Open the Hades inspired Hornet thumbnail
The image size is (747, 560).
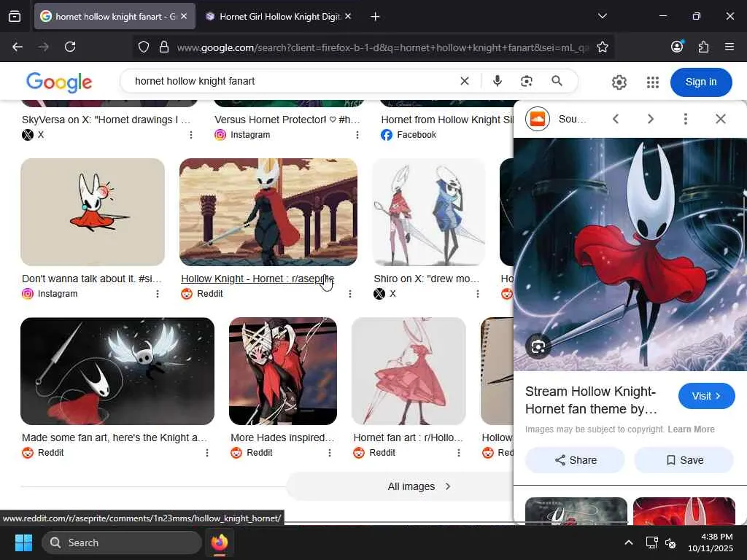click(283, 371)
